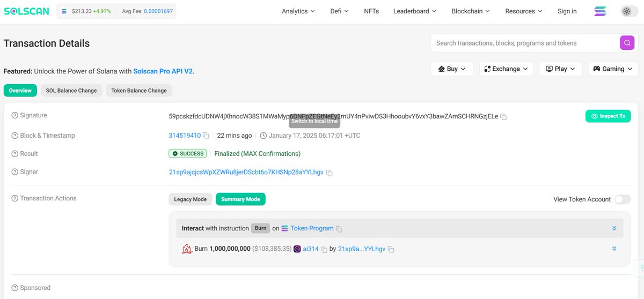Click the Avg Fee value 0.00001697
This screenshot has width=644, height=299.
coord(159,11)
